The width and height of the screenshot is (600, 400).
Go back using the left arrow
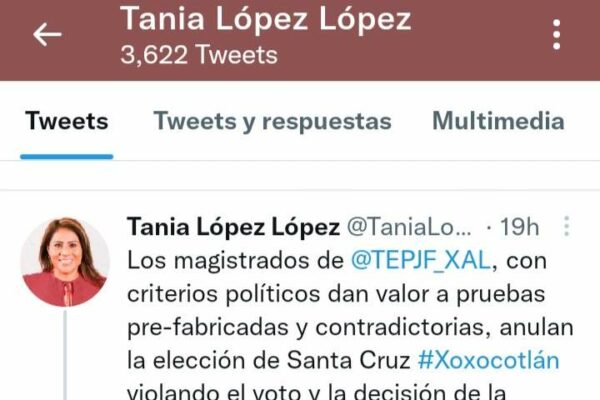[47, 34]
